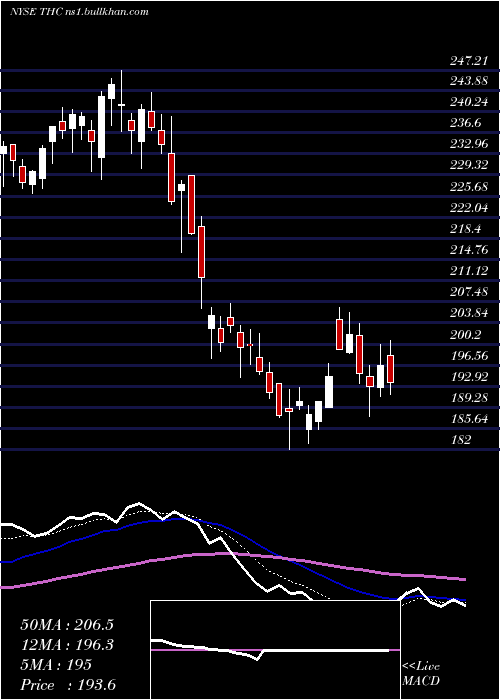This screenshot has width=500, height=700.
Task: Click the last red candlestick on the right
Action: [391, 368]
